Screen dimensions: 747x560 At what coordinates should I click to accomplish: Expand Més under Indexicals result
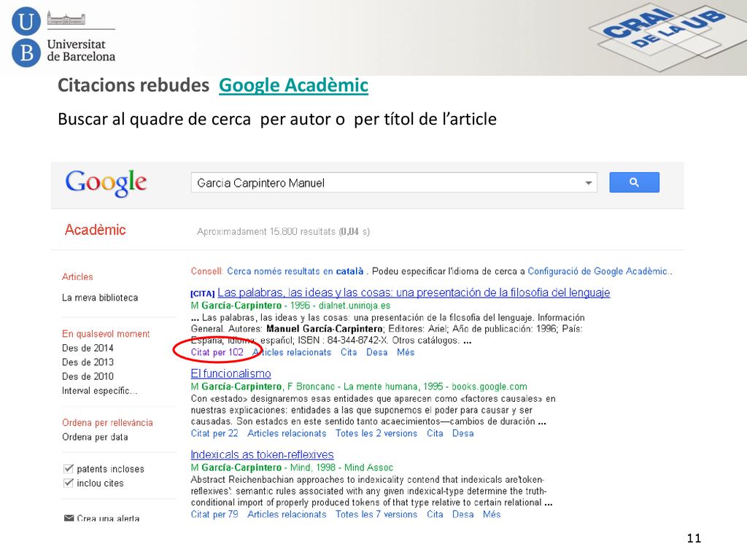click(x=492, y=514)
